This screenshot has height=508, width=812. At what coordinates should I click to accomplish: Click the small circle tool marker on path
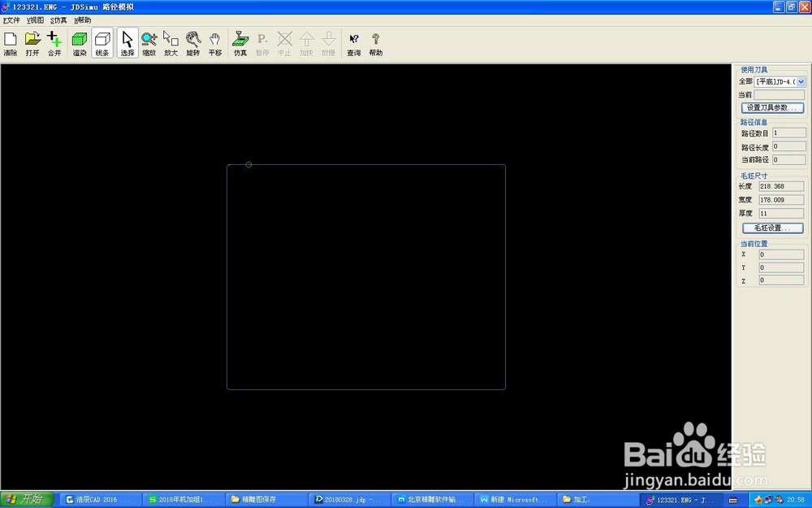coord(248,165)
